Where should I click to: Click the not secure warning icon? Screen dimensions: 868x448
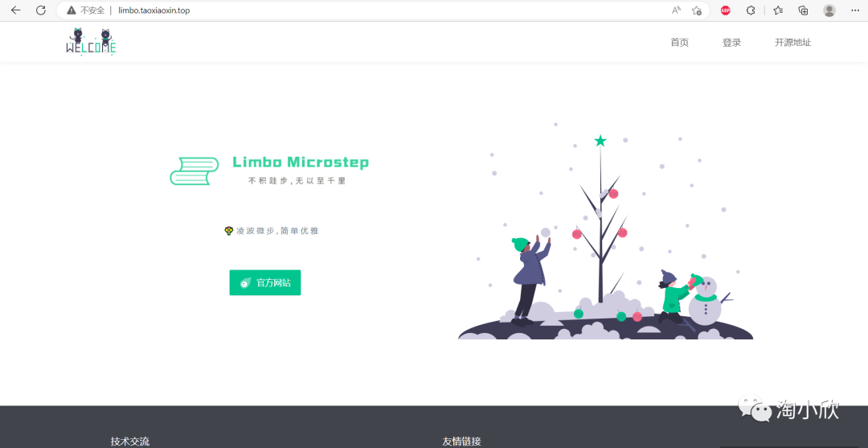pos(72,10)
